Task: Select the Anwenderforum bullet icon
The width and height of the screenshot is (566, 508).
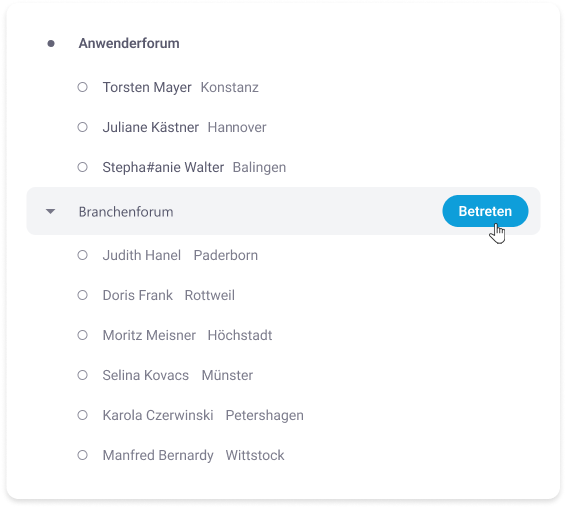Action: coord(51,44)
